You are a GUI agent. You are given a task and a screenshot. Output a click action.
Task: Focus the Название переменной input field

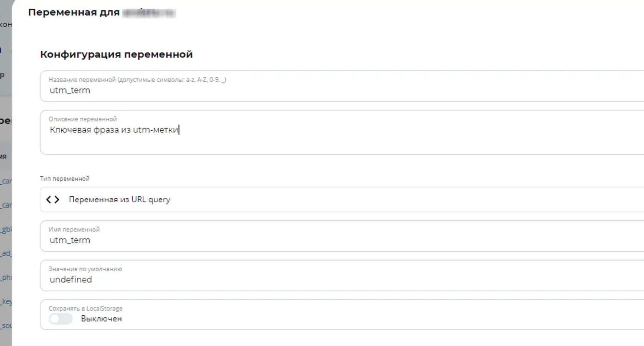(x=342, y=86)
